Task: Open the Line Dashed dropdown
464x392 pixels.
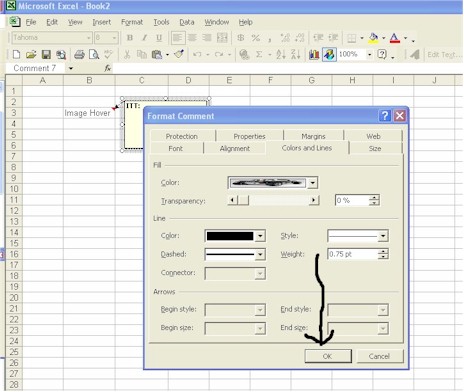Action: point(260,255)
